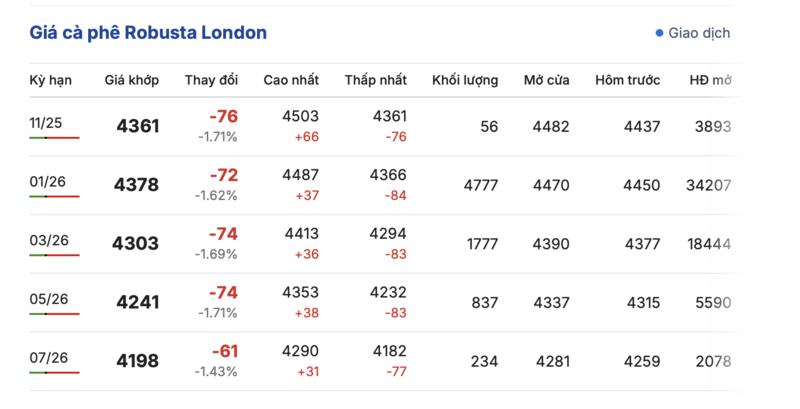Click the Giao dịch legend label
This screenshot has width=800, height=409.
coord(699,33)
